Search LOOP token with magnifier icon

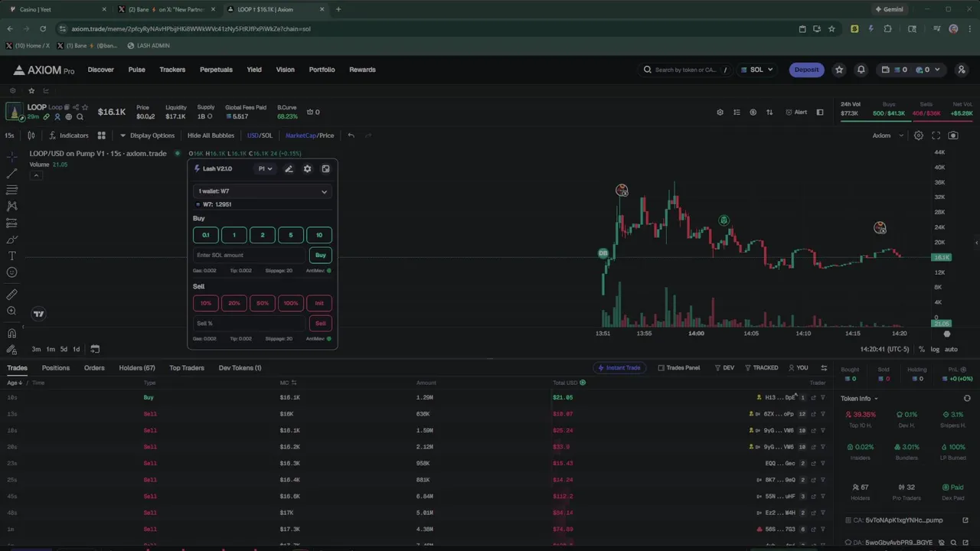80,117
